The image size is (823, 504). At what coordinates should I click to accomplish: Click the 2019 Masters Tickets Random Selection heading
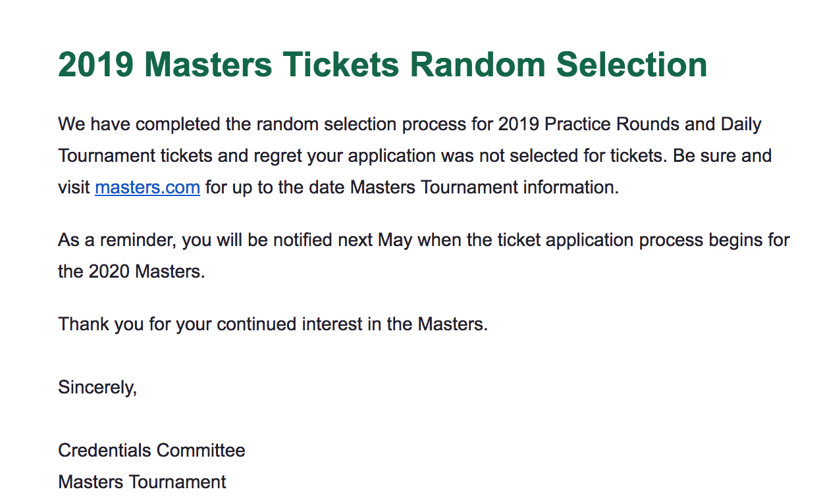pos(383,64)
